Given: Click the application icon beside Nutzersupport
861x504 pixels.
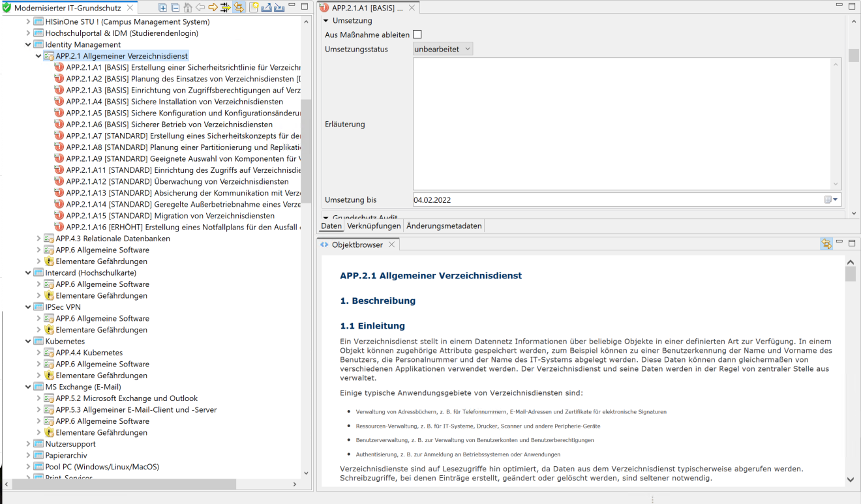Looking at the screenshot, I should coord(38,444).
